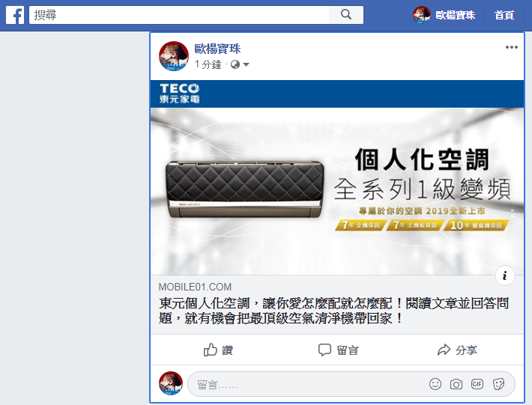Open the post author name 歐陽寶珠
The height and width of the screenshot is (405, 532).
coord(217,49)
